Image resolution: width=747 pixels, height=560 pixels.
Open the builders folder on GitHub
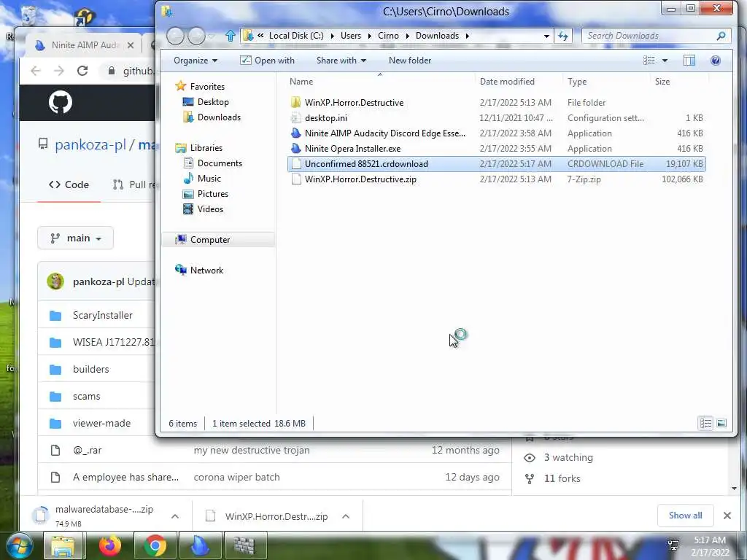click(x=90, y=369)
